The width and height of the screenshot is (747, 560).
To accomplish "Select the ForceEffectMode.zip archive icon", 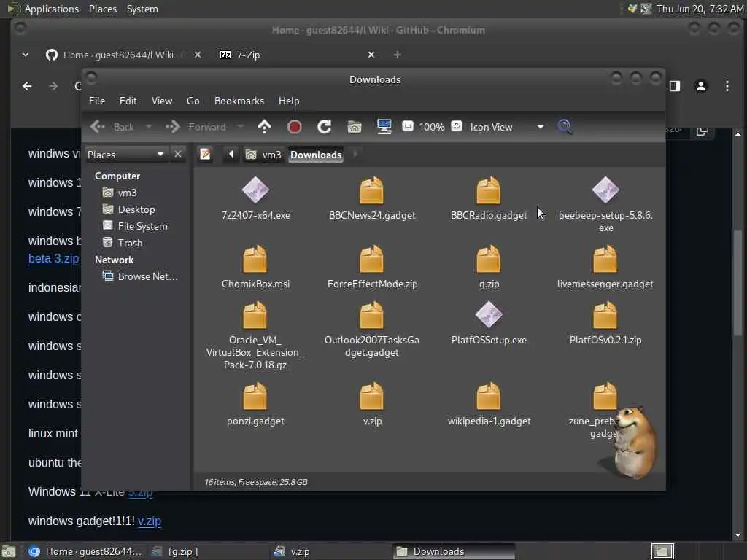I will (x=371, y=259).
